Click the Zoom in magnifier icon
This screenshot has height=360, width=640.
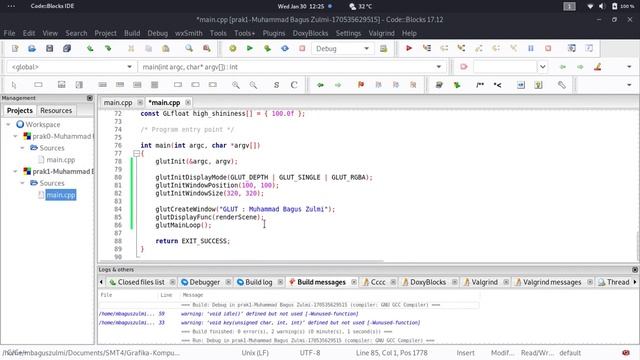pos(236,85)
